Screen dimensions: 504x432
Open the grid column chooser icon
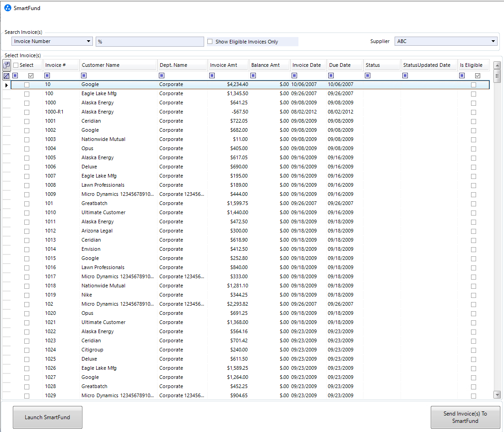(6, 65)
